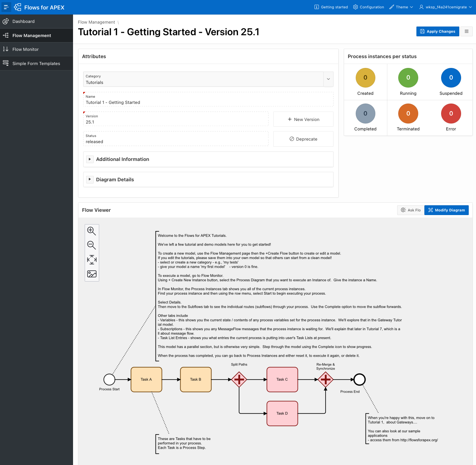Click the Modify Diagram button
This screenshot has height=465, width=476.
pyautogui.click(x=447, y=210)
